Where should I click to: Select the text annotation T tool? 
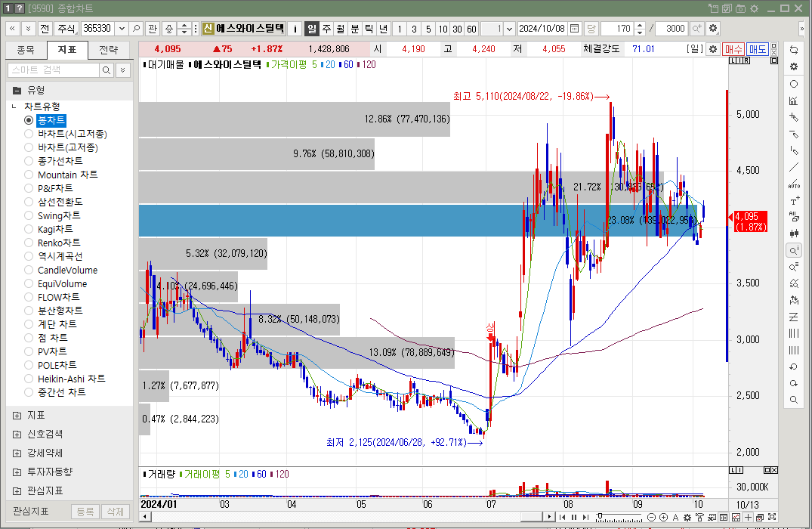pyautogui.click(x=793, y=201)
